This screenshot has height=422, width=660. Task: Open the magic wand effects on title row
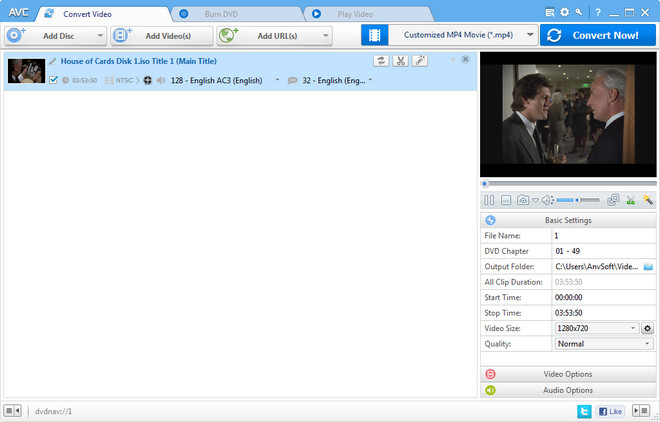pyautogui.click(x=420, y=61)
